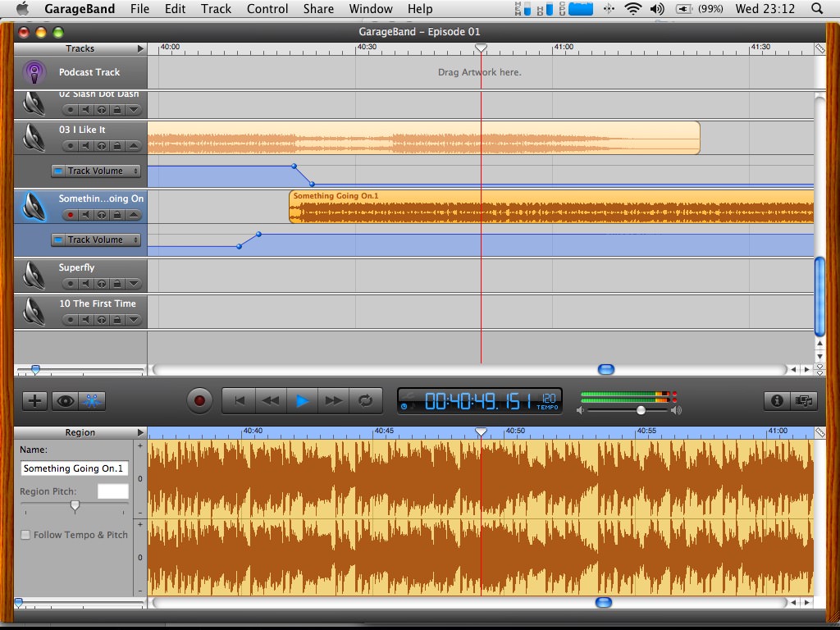Click the Superfly track speaker icon
The height and width of the screenshot is (630, 840).
pos(34,275)
